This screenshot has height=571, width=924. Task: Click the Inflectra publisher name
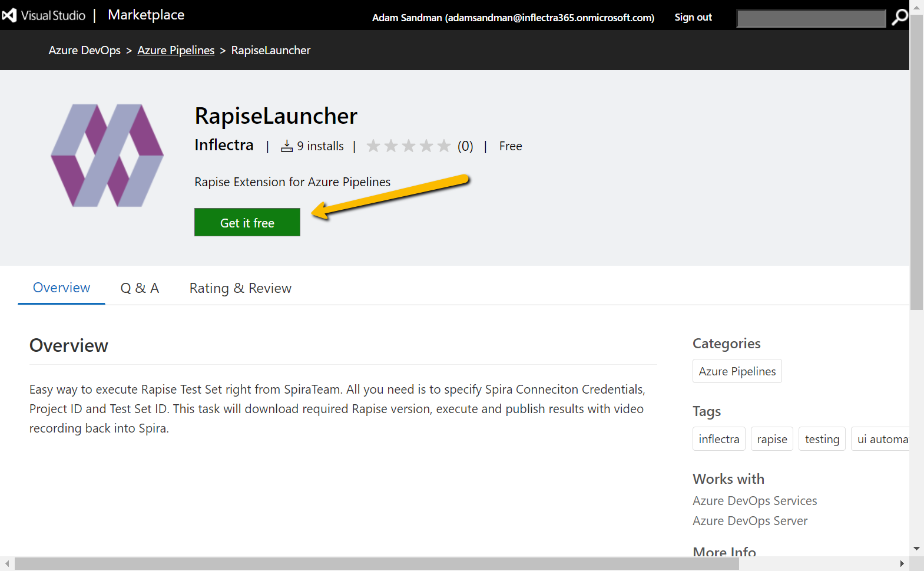[x=224, y=145]
